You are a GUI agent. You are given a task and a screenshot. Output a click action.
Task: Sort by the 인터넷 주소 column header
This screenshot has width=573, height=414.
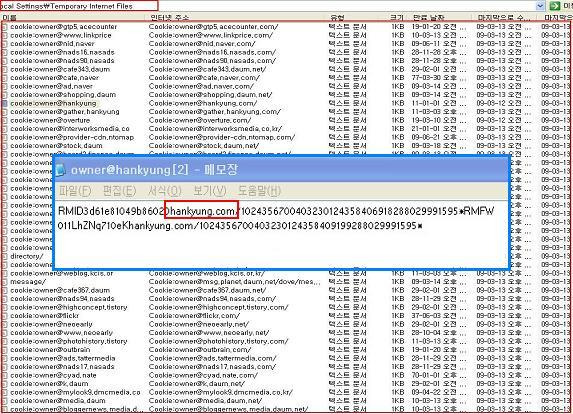[x=170, y=18]
